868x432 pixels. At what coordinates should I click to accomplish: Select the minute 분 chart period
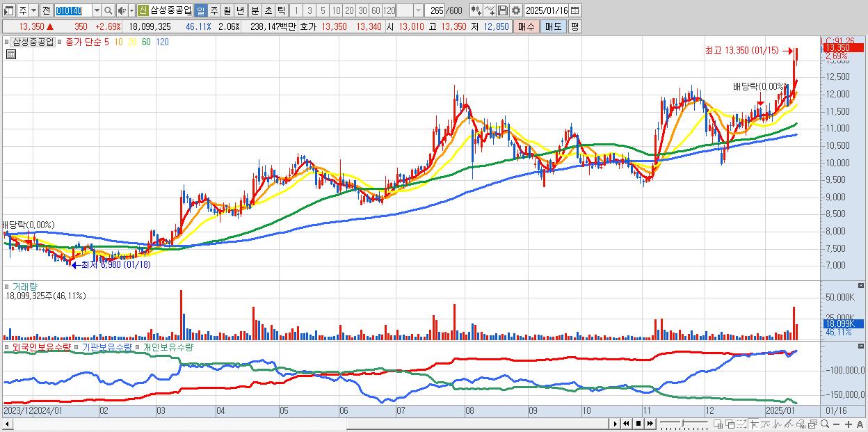coord(255,10)
